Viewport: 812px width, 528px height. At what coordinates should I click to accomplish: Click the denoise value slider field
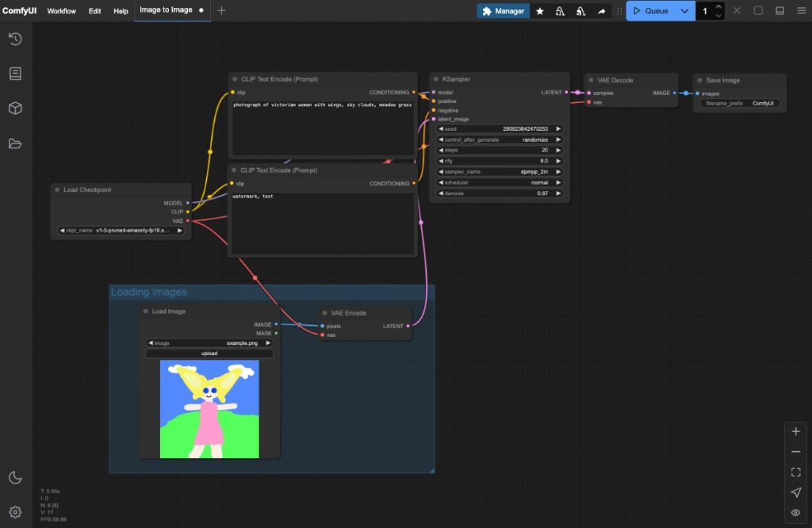click(x=500, y=193)
